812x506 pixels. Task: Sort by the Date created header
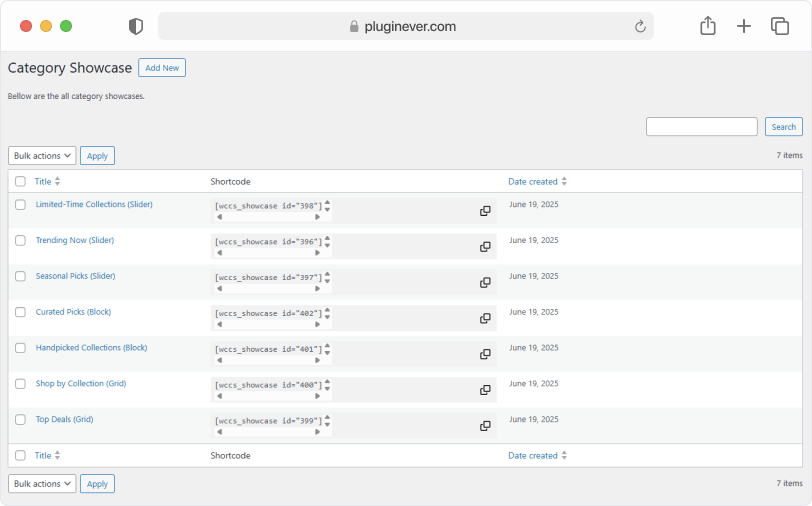coord(537,181)
